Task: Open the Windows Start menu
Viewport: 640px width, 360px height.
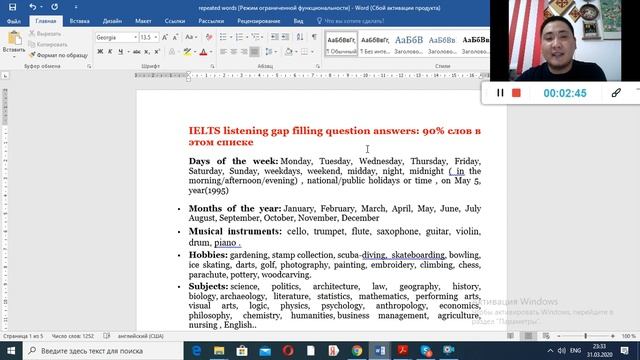Action: tap(11, 351)
